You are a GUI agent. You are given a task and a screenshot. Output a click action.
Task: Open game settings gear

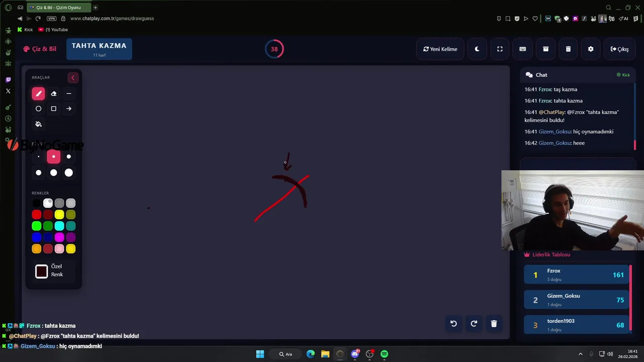[x=591, y=49]
